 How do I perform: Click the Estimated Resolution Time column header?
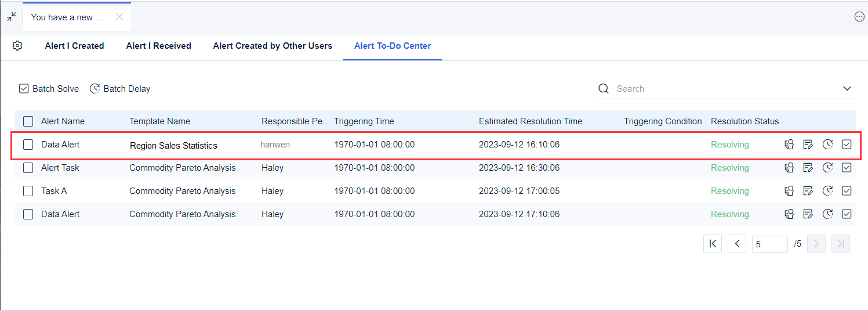[x=531, y=121]
